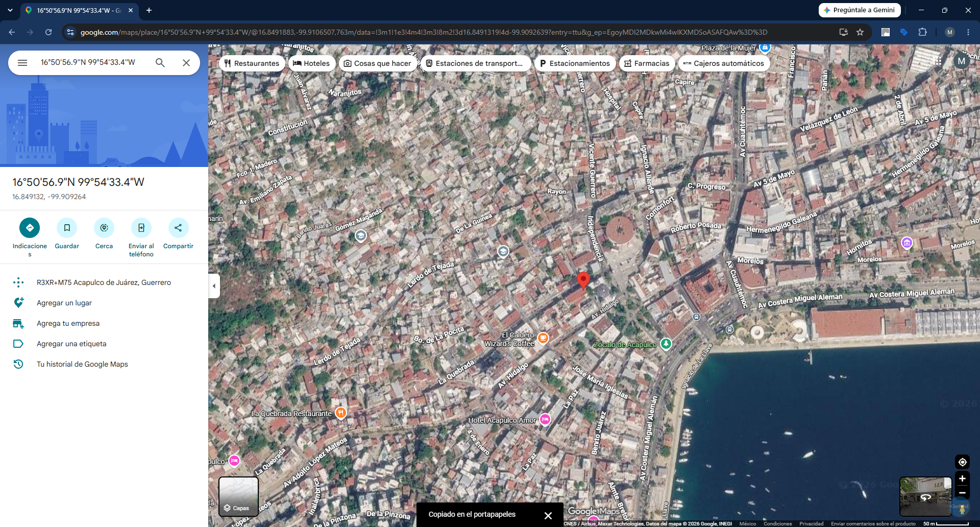Screen dimensions: 980x527
Task: Select the Cajeros automáticos chip
Action: (724, 63)
